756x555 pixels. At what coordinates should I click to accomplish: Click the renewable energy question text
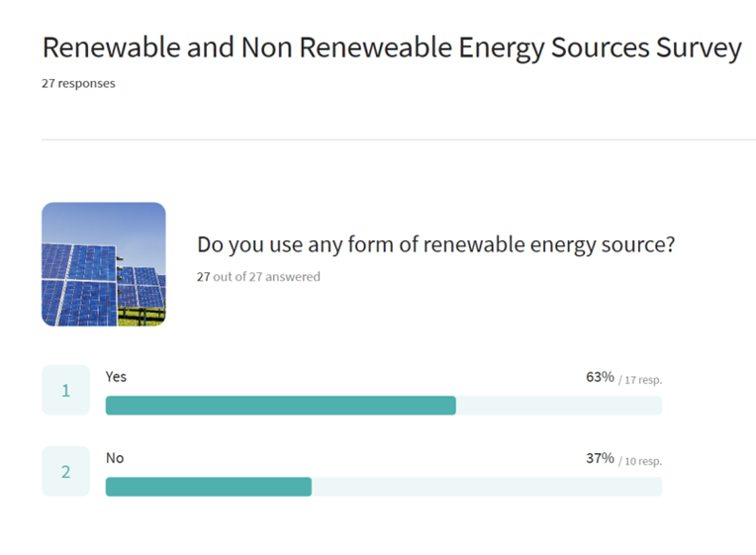pos(435,245)
